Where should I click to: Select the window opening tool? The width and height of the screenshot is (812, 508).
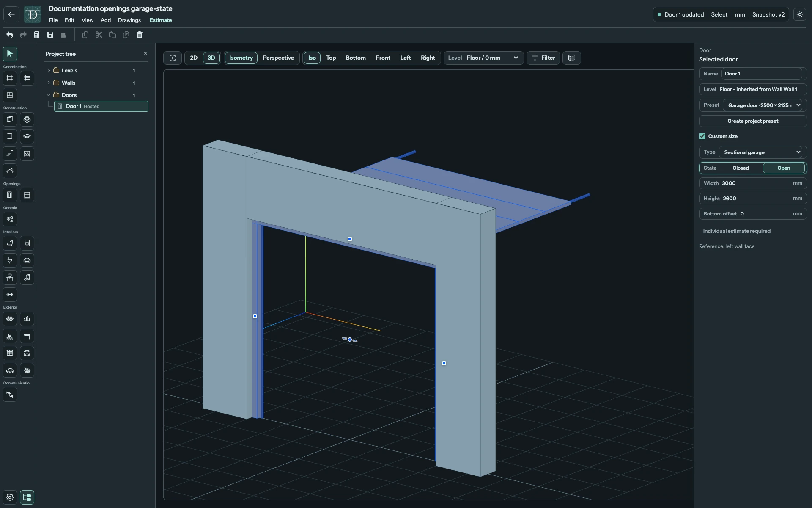(27, 195)
